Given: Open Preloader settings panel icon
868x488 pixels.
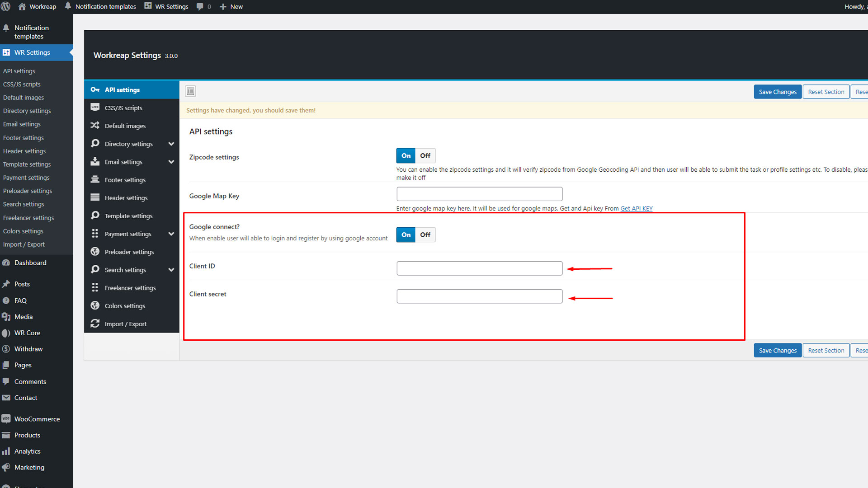Looking at the screenshot, I should (x=95, y=252).
